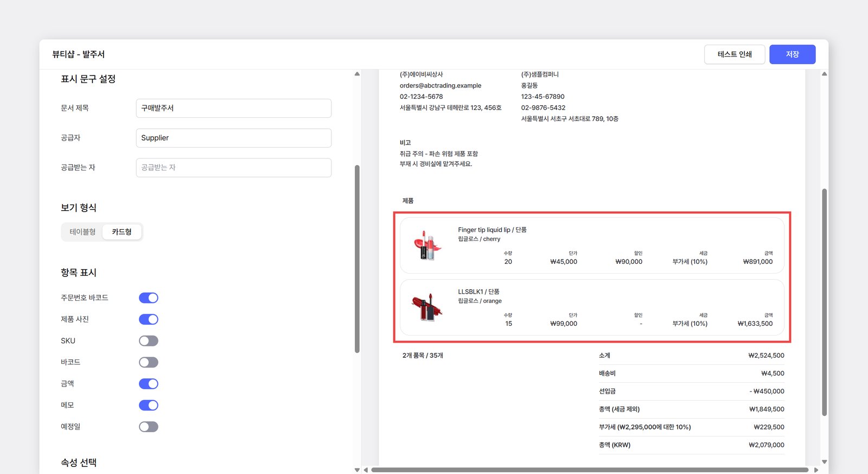This screenshot has width=868, height=474.
Task: Focus the 공급자 input containing Supplier
Action: pos(233,138)
